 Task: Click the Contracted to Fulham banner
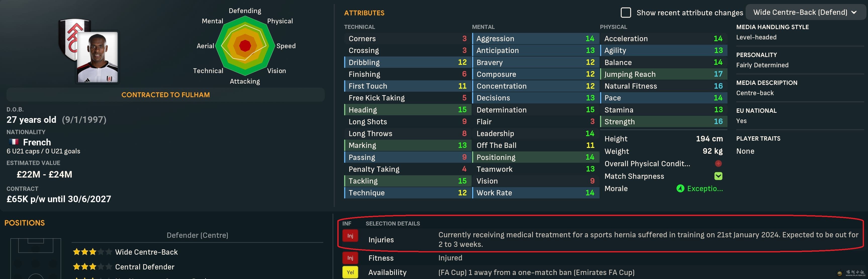coord(165,95)
